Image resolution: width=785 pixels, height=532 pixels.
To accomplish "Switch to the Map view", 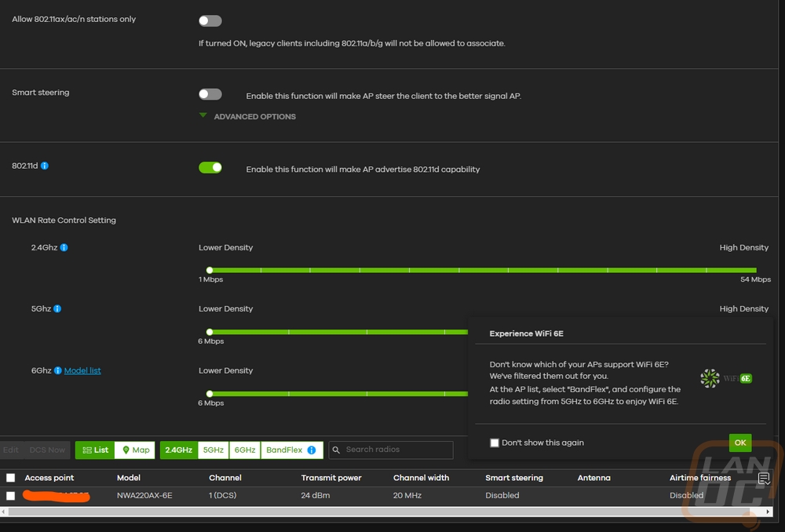I will (x=135, y=450).
